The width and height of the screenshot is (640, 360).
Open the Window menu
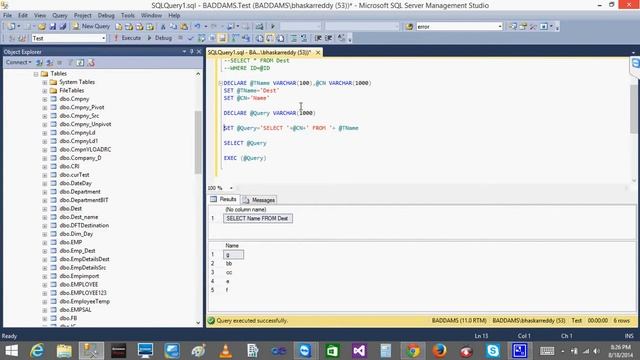click(151, 15)
